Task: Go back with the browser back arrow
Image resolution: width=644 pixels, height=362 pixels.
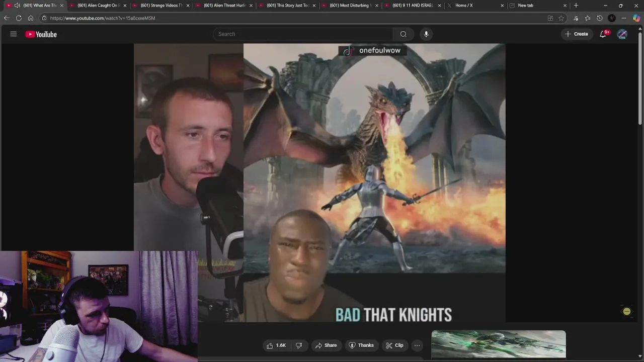Action: point(7,18)
